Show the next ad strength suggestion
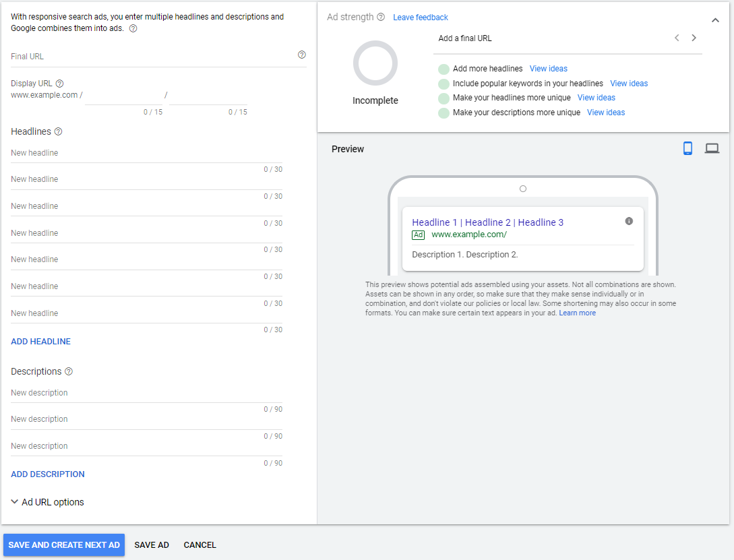This screenshot has height=560, width=734. click(x=694, y=38)
